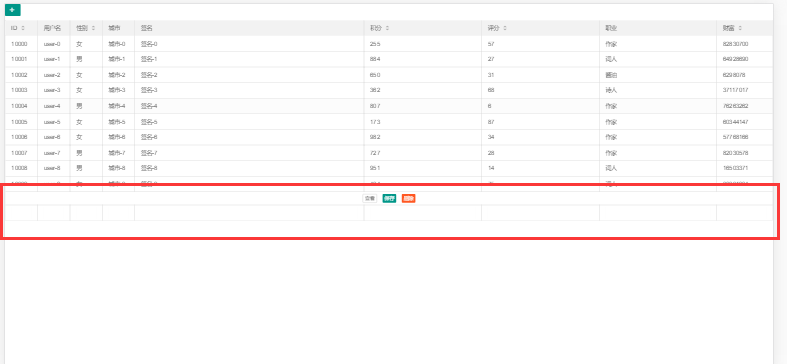The image size is (787, 364).
Task: Click 积分 value 807 in user-4 row
Action: coord(375,106)
